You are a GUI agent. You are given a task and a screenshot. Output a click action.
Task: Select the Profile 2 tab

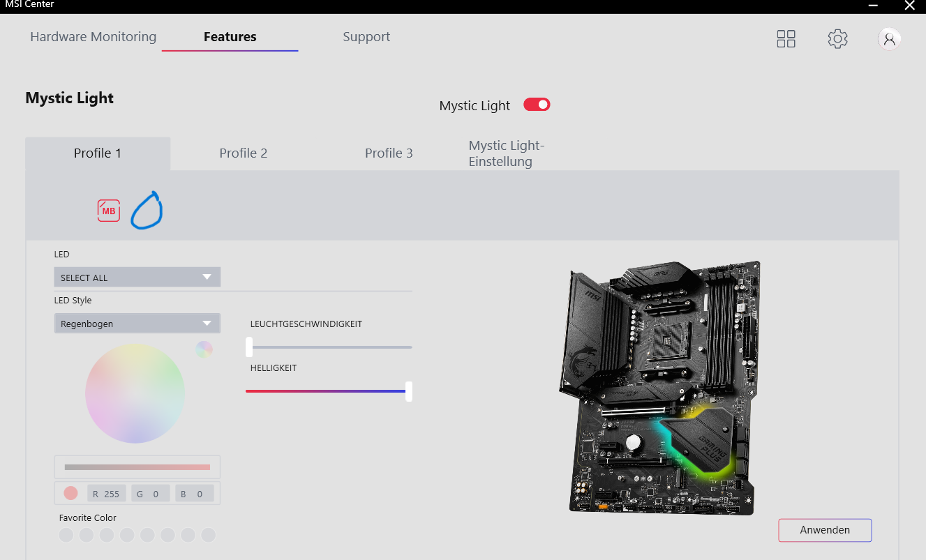(x=244, y=153)
